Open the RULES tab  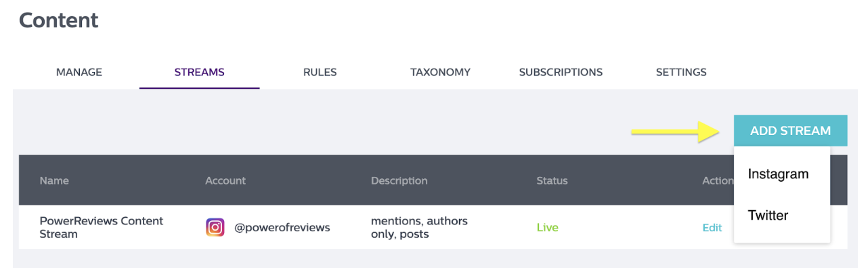(x=320, y=72)
